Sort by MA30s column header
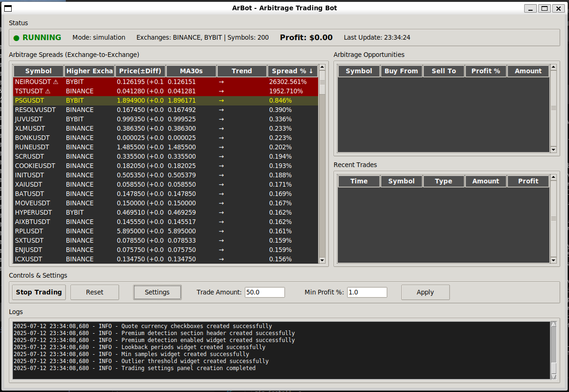The height and width of the screenshot is (392, 569). (x=191, y=71)
